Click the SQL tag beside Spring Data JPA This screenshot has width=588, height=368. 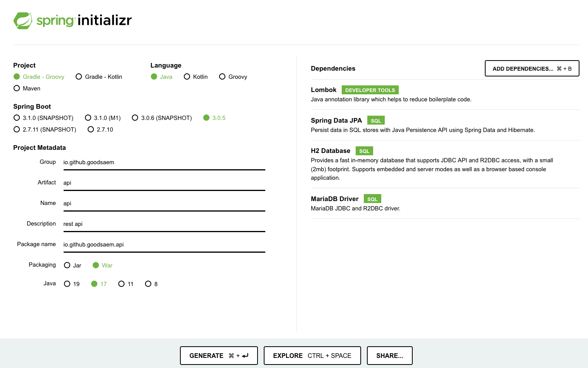click(x=376, y=121)
